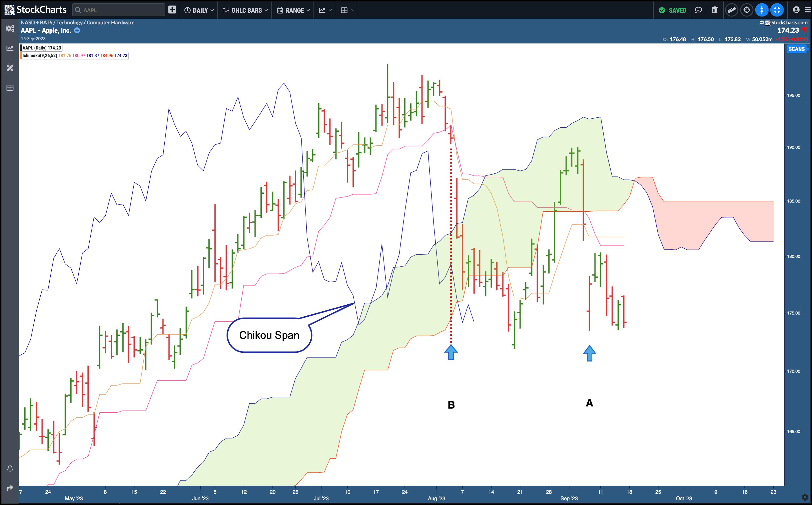Open the layout grid dropdown menu

coord(347,10)
